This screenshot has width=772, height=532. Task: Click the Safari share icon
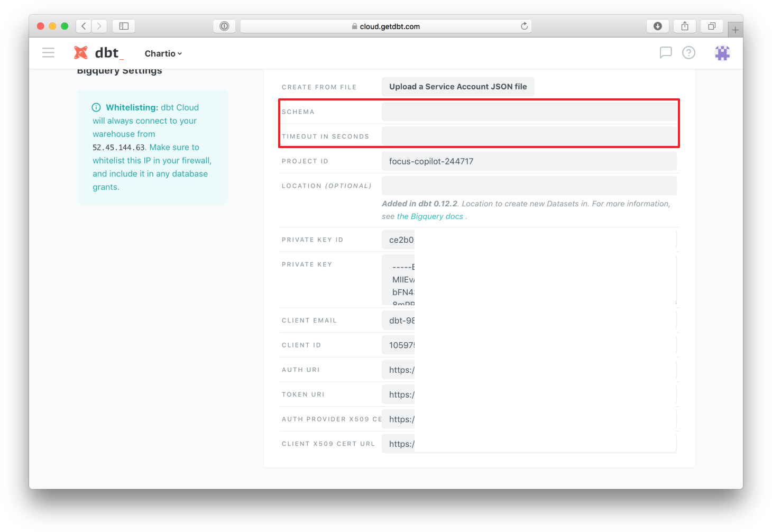coord(685,26)
